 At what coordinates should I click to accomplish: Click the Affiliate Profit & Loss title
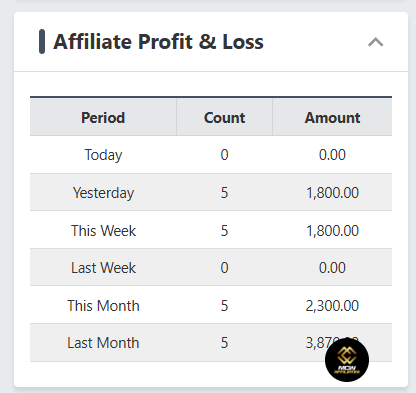158,42
